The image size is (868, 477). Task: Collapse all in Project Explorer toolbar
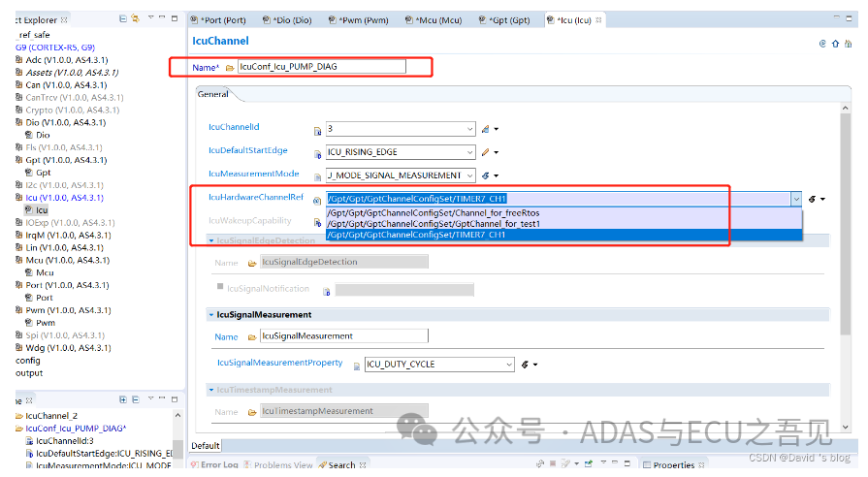[123, 18]
